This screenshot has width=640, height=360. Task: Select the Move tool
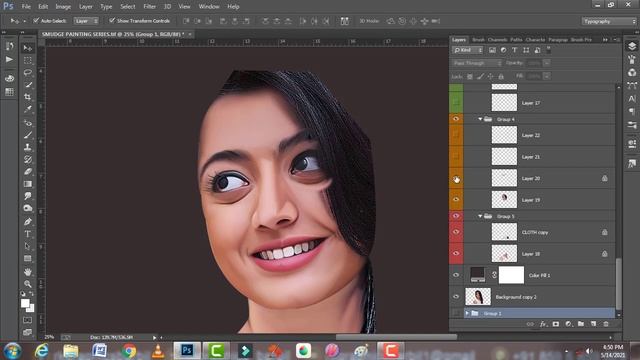(27, 48)
